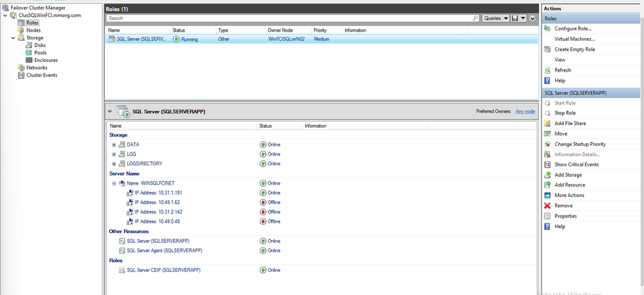Click the Stop Role icon
Screen dimensions: 644x295
click(x=548, y=113)
